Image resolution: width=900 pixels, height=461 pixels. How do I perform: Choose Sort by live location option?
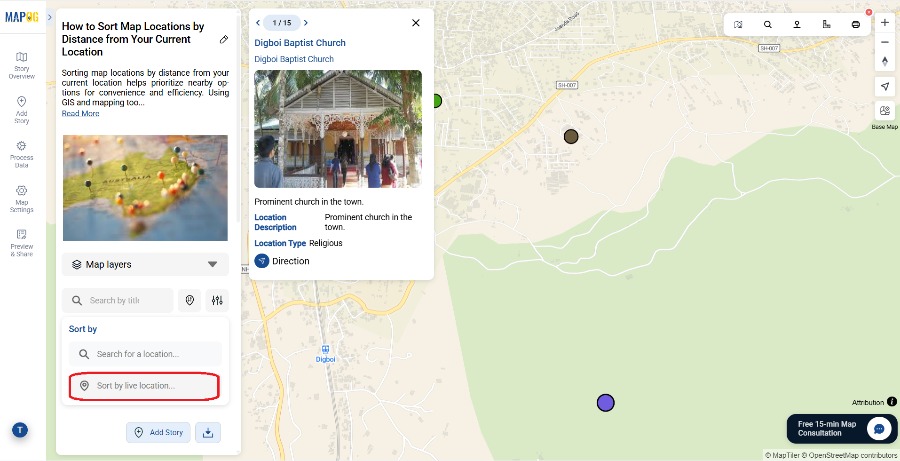(144, 386)
